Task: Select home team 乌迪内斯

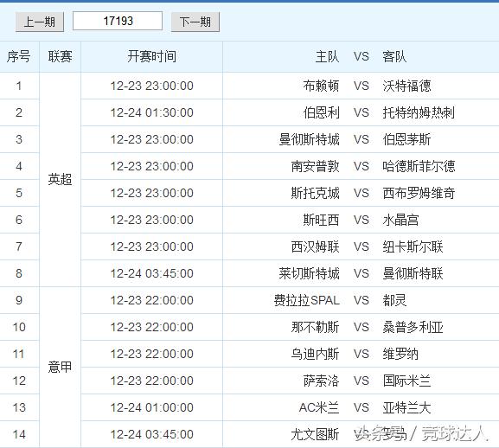Action: click(x=315, y=354)
